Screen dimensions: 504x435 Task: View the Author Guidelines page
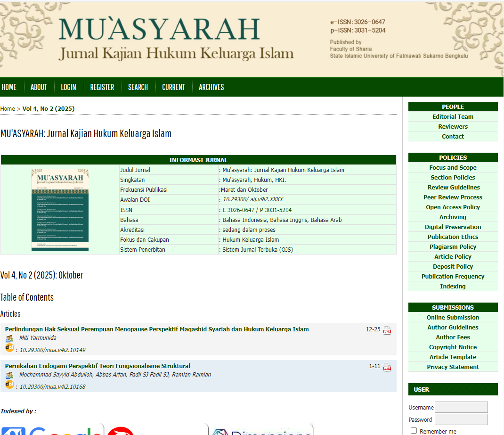pos(453,328)
